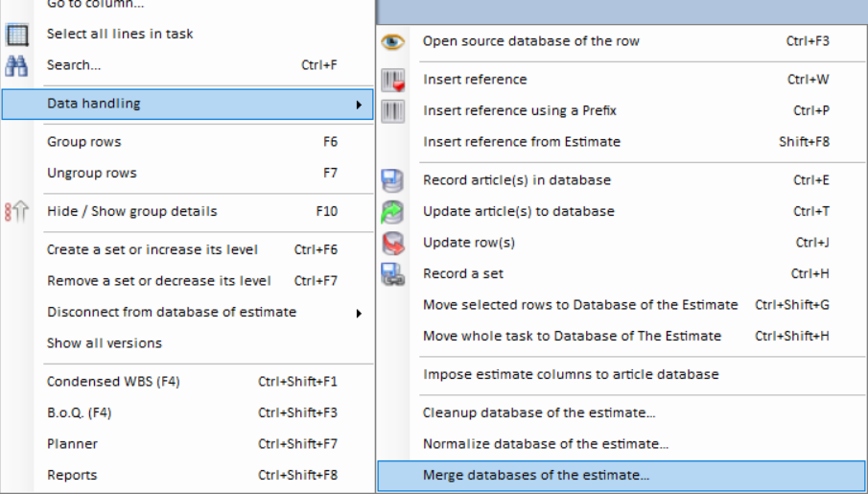
Task: Select Normalize database of the estimate
Action: pyautogui.click(x=546, y=444)
